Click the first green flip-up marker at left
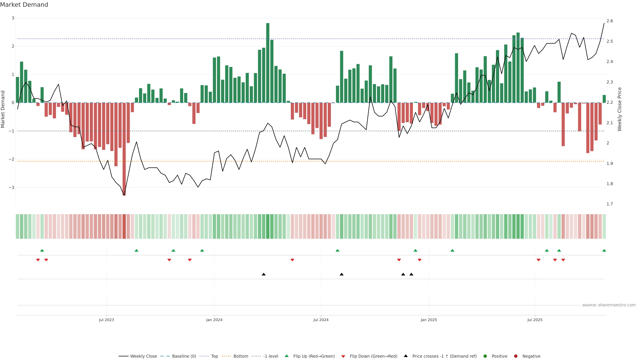 pos(42,251)
